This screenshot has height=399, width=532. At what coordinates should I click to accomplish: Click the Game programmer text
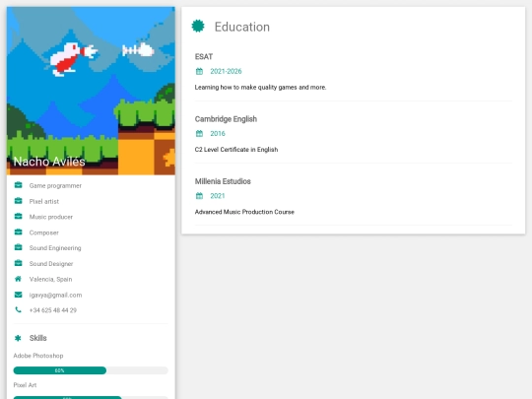click(55, 185)
